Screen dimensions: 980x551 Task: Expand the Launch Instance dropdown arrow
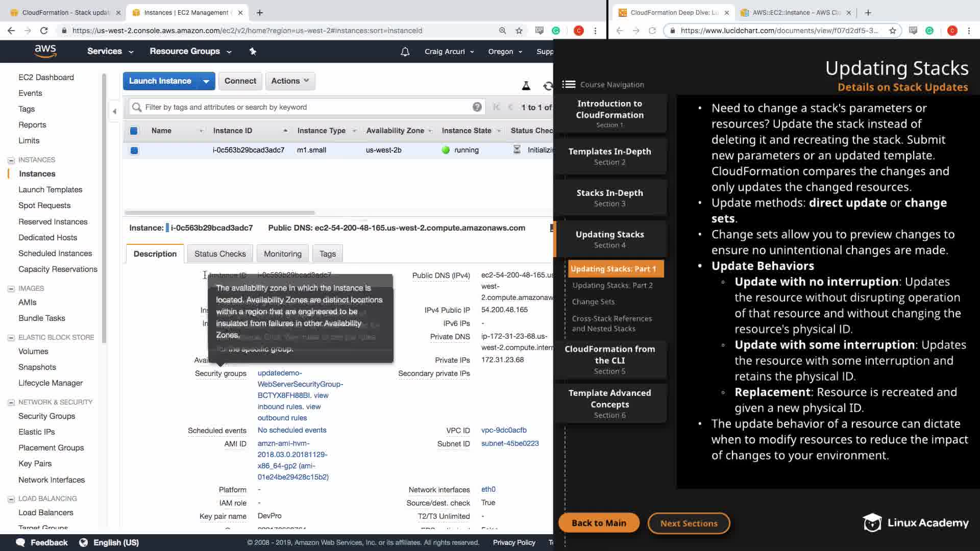tap(206, 81)
